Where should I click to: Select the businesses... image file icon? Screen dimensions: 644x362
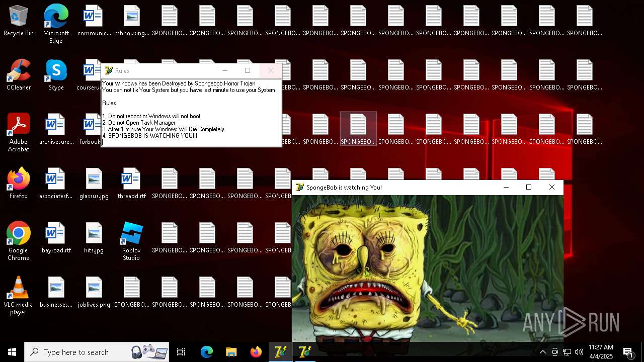[56, 293]
